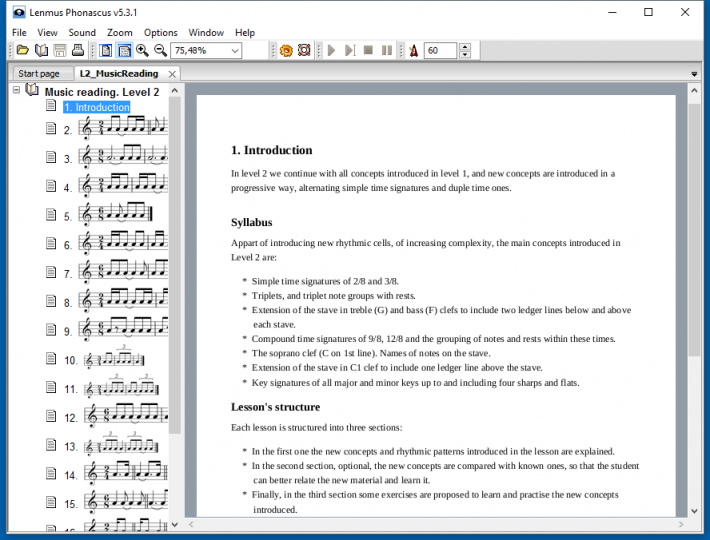Screen dimensions: 710x540
Task: Open lesson 10 in the contents tree
Action: tap(104, 359)
